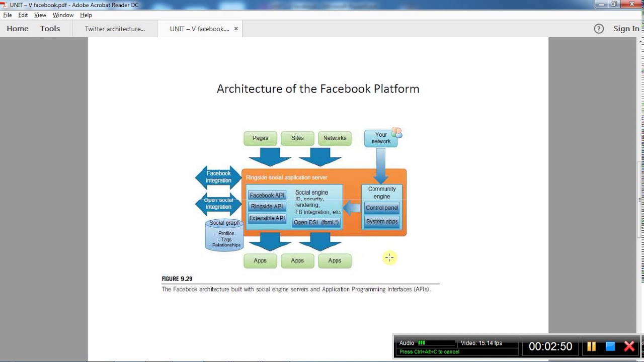Click the Sites box in the diagram

point(297,138)
